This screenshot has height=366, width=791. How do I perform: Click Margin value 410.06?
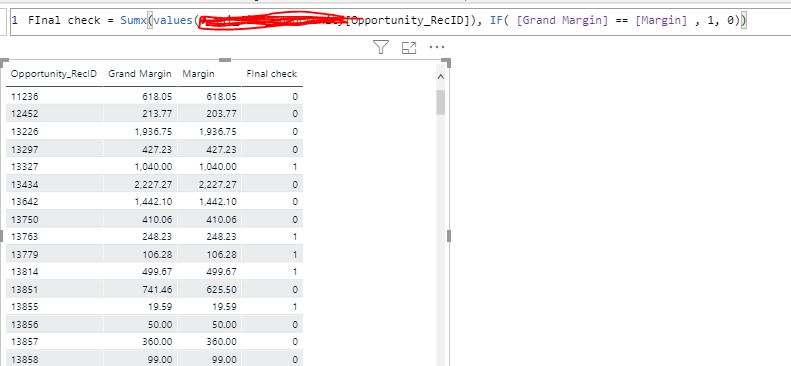(221, 219)
